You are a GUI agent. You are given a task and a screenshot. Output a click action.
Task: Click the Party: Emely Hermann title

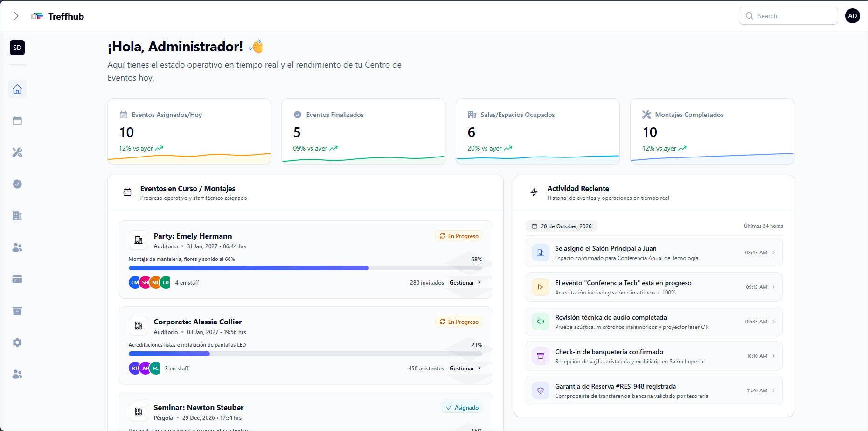tap(193, 236)
